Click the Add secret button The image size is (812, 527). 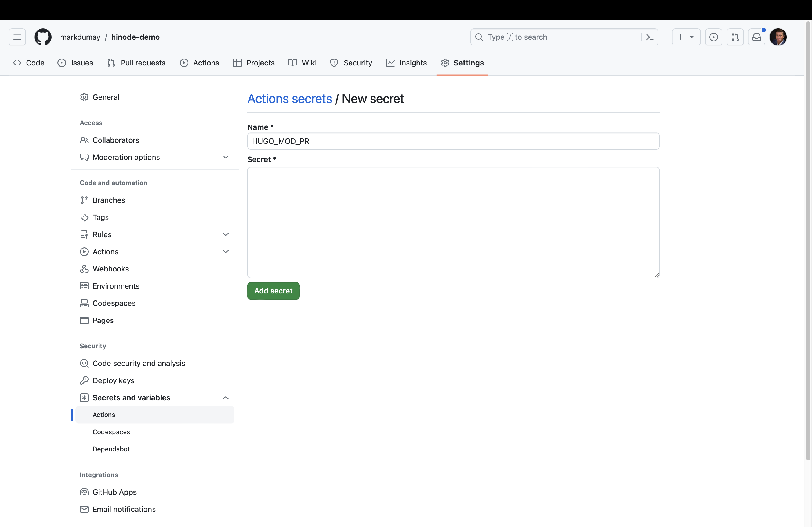[x=273, y=291]
